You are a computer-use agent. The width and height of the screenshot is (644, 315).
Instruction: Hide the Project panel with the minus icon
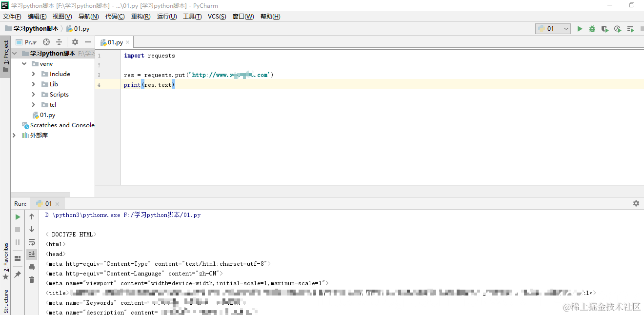pos(88,42)
